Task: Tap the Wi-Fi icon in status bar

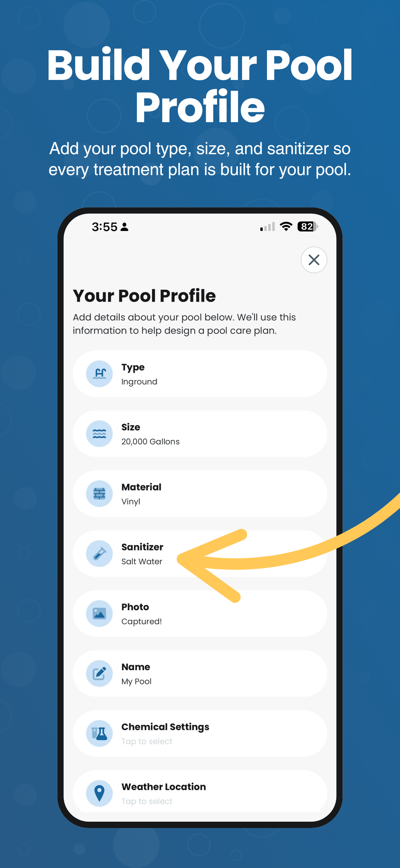Action: click(286, 227)
